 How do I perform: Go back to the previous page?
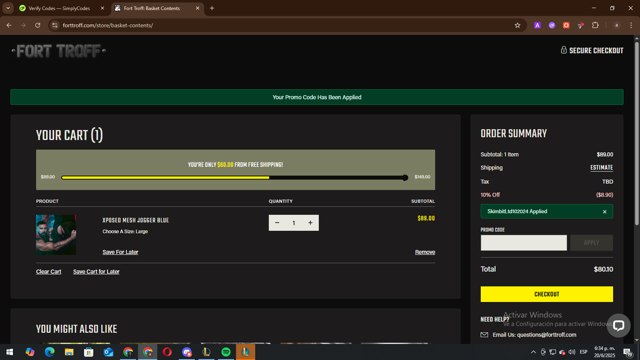pyautogui.click(x=9, y=25)
